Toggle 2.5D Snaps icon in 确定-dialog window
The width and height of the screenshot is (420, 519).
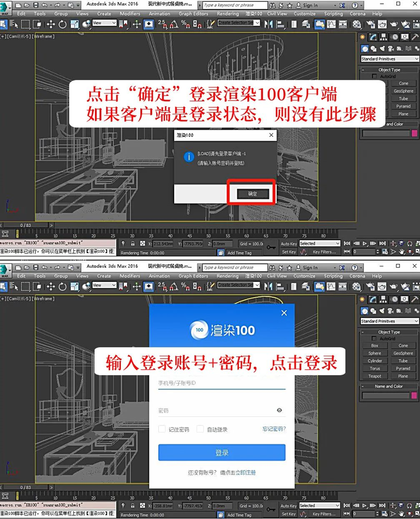tap(162, 24)
